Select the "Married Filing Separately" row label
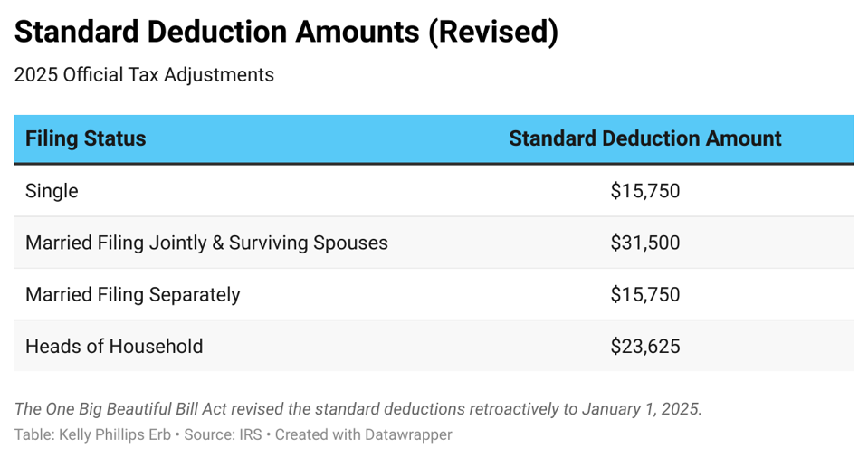This screenshot has width=868, height=458. (x=133, y=294)
